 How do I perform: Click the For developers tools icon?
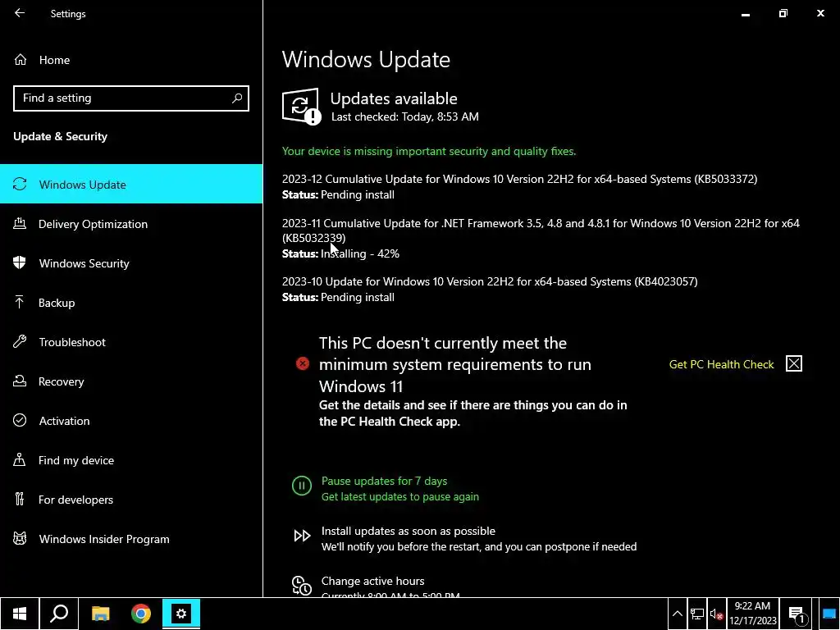tap(20, 500)
